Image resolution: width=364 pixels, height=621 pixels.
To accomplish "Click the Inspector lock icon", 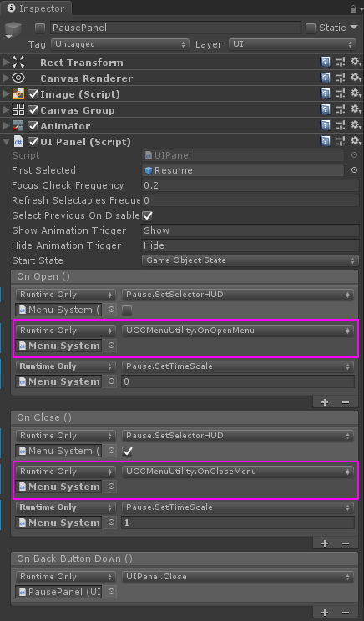I will tap(353, 8).
